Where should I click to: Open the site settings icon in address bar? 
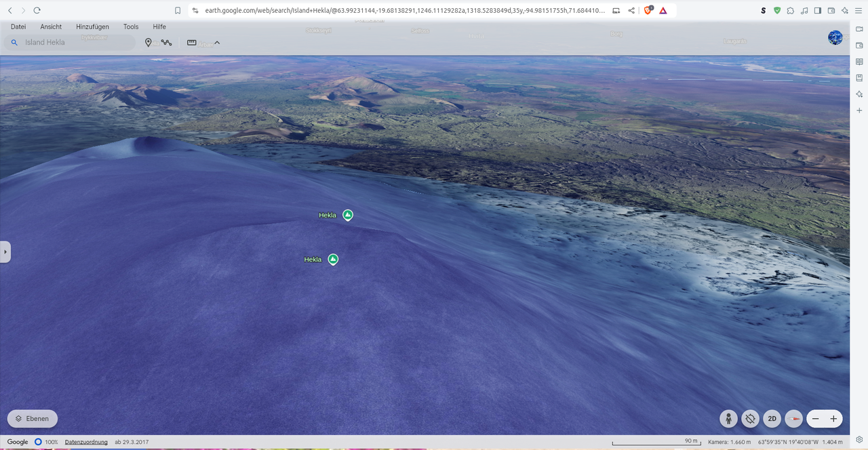[195, 10]
